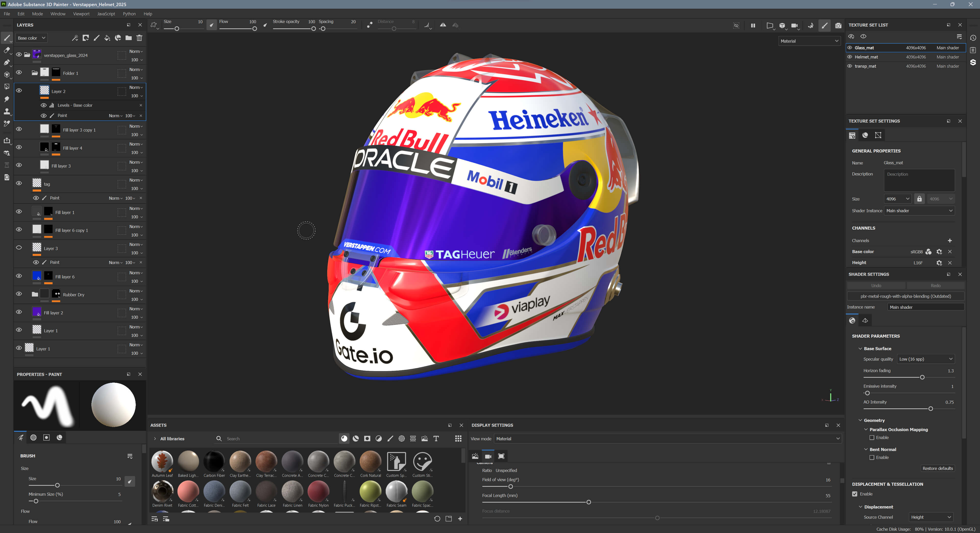Open the Mode menu
This screenshot has height=533, width=980.
pos(37,14)
